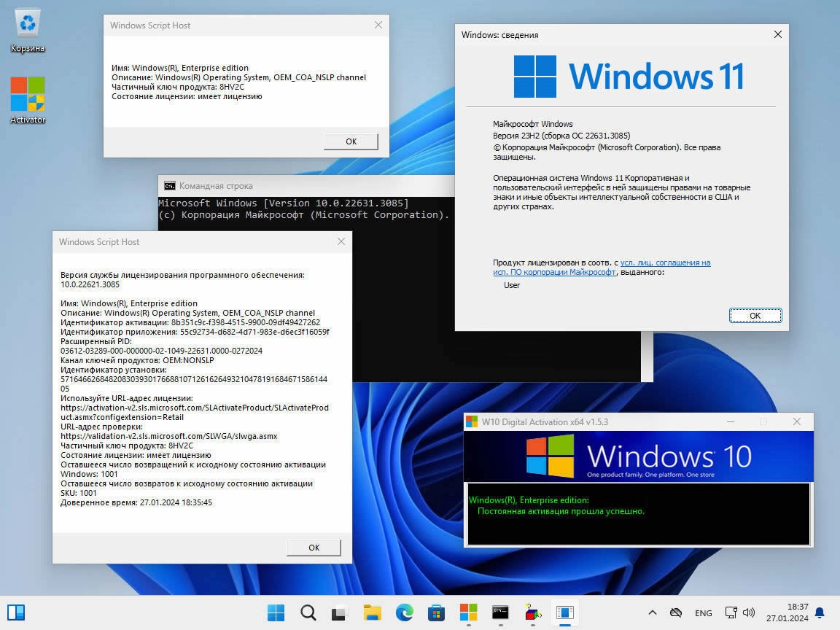This screenshot has width=840, height=630.
Task: Minimize the W10 Digital Activation window
Action: point(731,421)
